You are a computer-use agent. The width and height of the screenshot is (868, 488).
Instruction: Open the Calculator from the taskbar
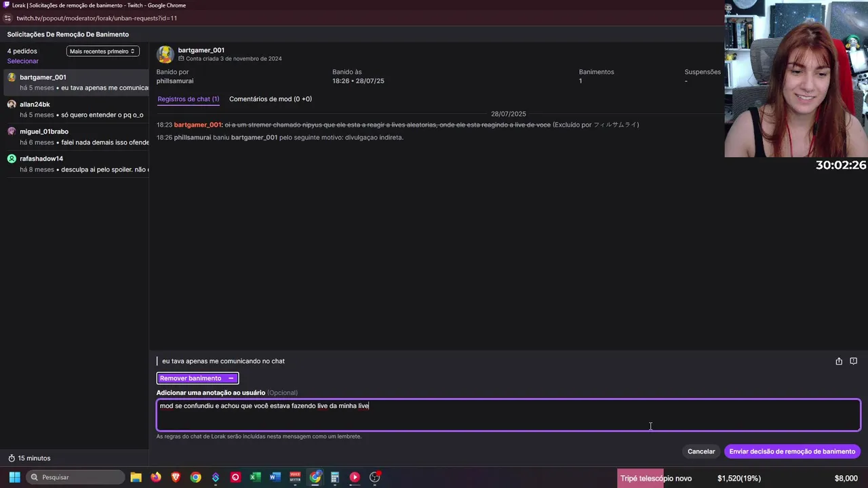coord(334,477)
